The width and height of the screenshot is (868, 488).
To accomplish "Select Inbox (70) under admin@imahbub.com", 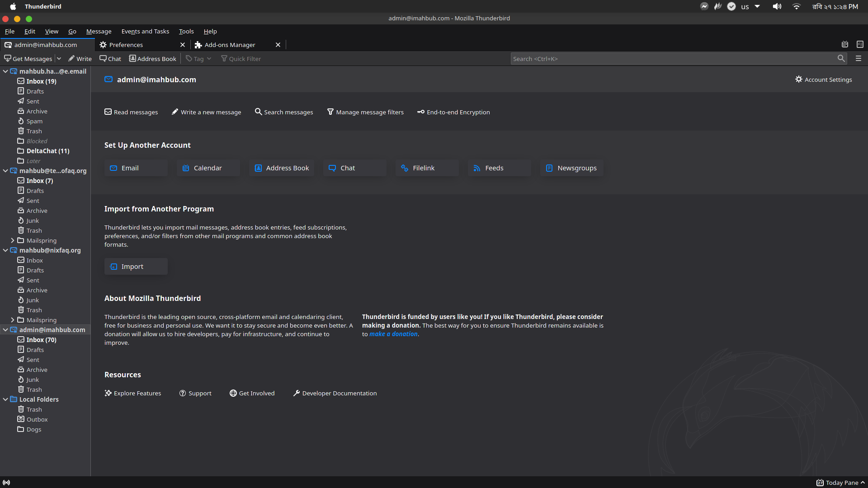I will 45,340.
